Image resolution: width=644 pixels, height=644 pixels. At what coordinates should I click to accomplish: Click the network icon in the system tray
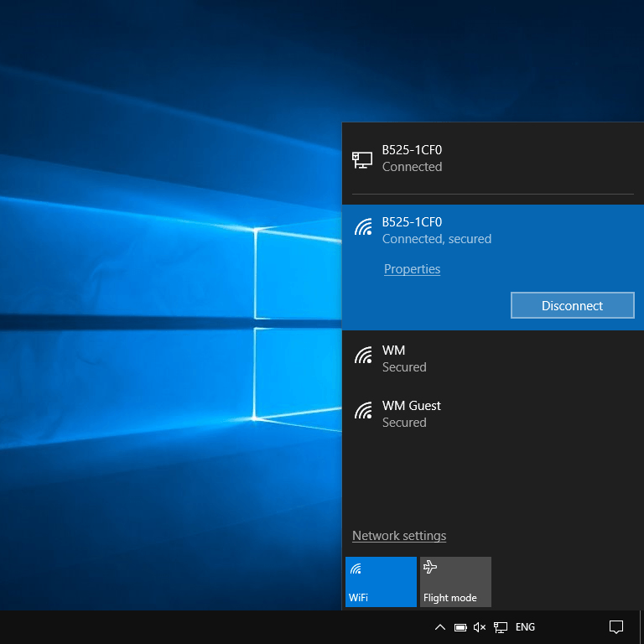[501, 627]
